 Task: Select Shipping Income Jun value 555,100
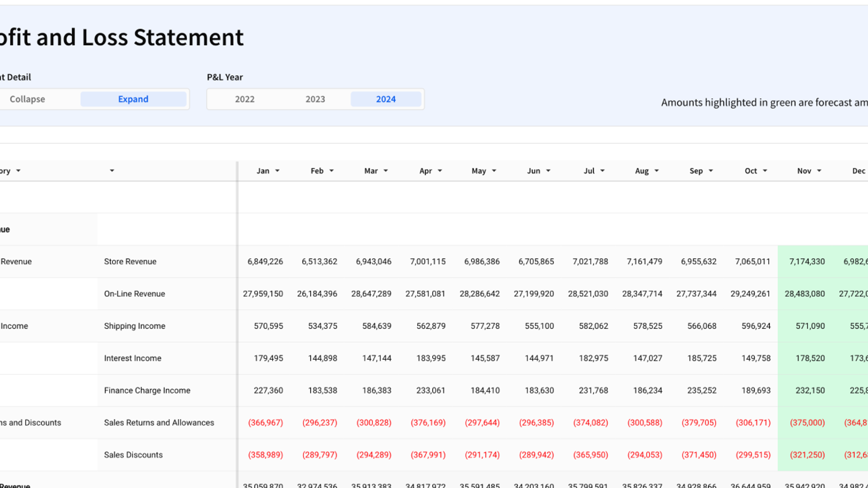tap(539, 326)
